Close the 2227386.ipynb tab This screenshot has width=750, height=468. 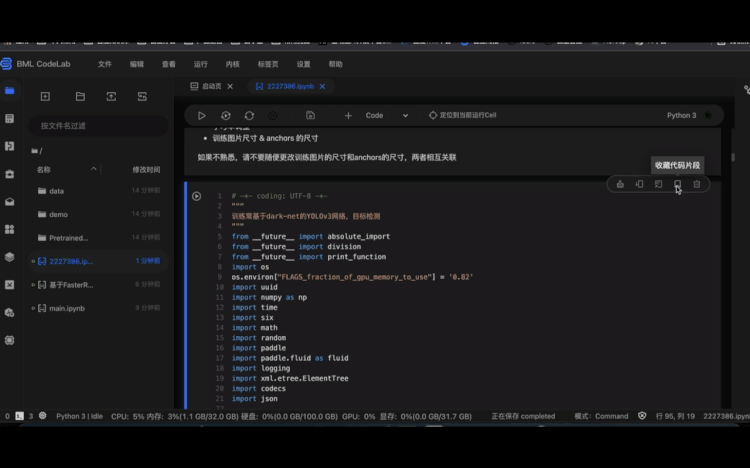tap(322, 86)
